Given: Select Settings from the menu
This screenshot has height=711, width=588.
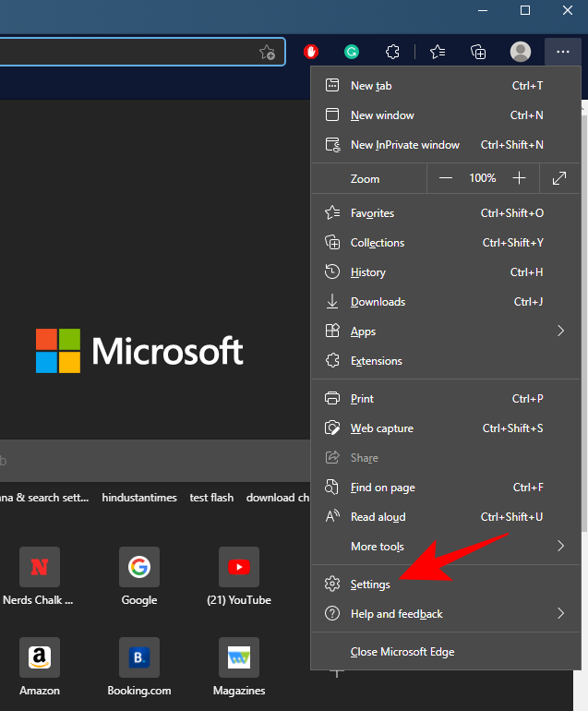Looking at the screenshot, I should (370, 584).
